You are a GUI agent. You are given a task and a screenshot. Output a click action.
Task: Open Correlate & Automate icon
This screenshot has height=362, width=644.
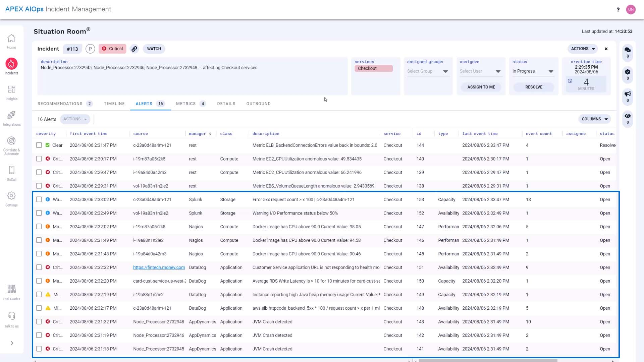pyautogui.click(x=11, y=141)
